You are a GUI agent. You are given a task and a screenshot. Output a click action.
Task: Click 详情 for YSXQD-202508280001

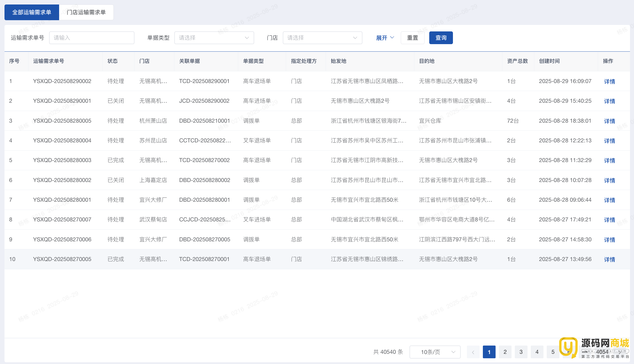tap(609, 200)
